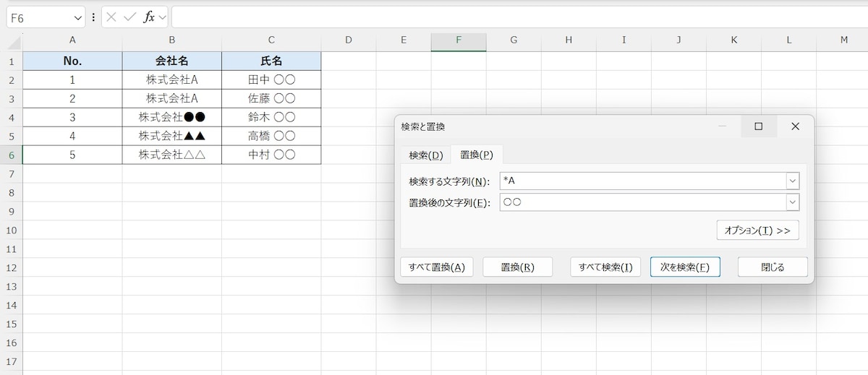Click the すべて検索(I) button
Viewport: 868px width, 375px height.
[x=605, y=267]
